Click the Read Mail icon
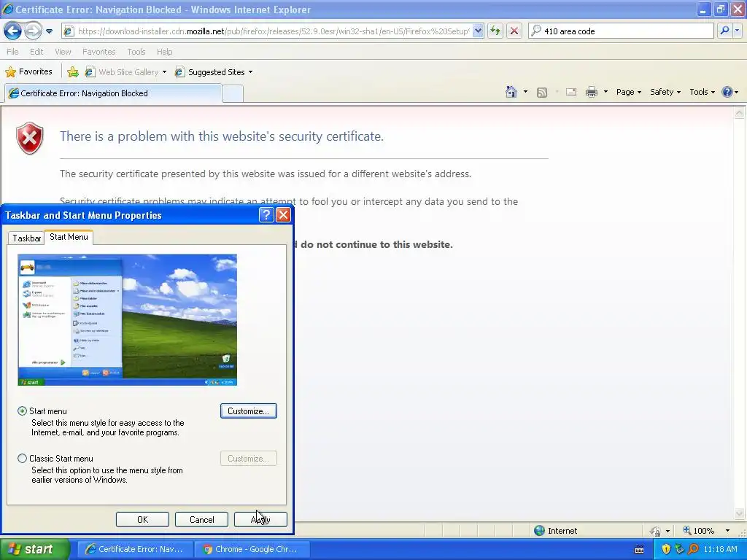Screen dimensions: 747x560 571,93
